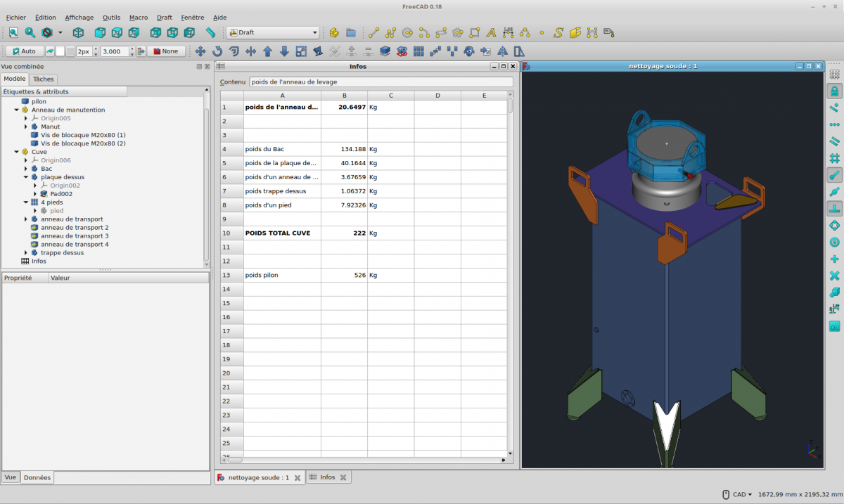Select the Draft Point tool
This screenshot has height=504, width=844.
coord(542,32)
